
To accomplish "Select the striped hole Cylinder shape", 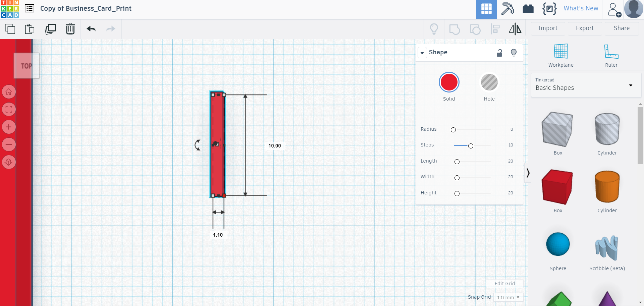I will (x=607, y=129).
